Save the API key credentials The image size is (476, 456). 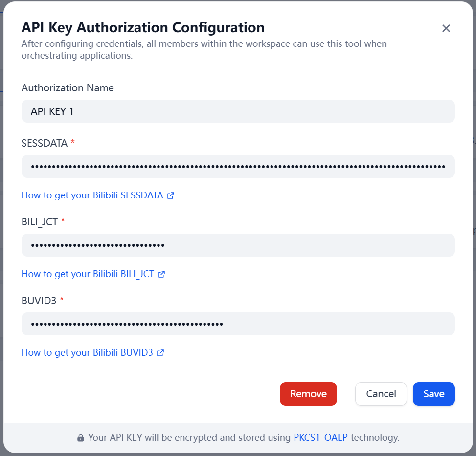(433, 394)
